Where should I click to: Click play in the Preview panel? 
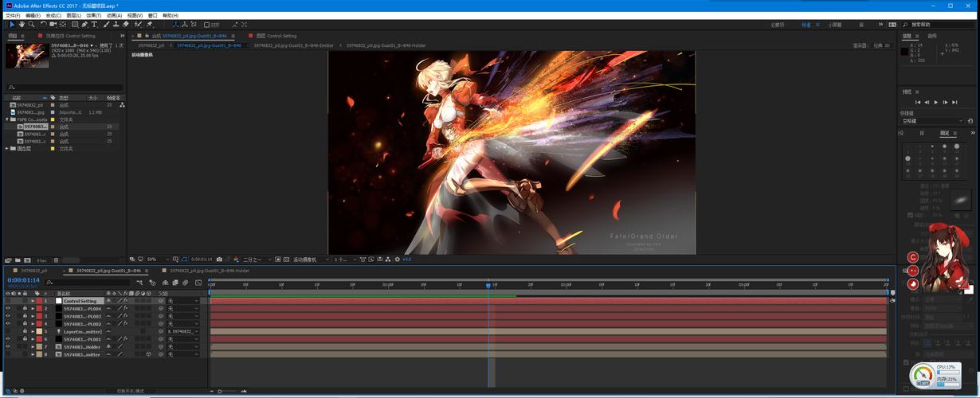click(936, 102)
